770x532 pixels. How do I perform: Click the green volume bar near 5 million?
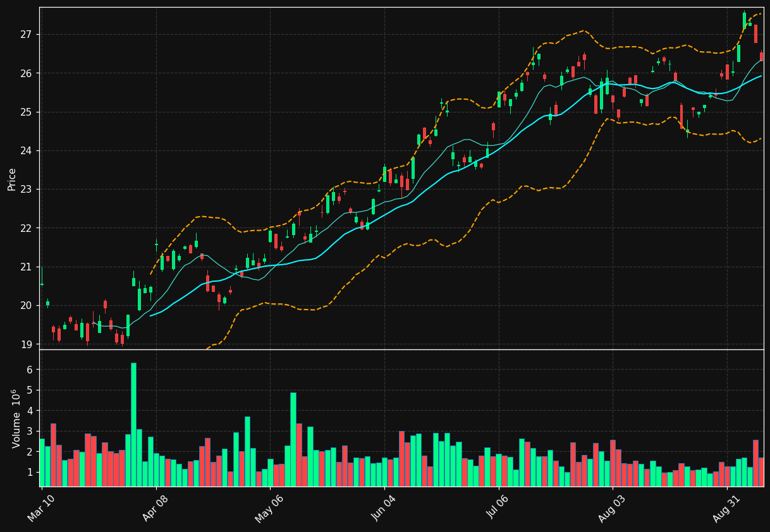click(x=293, y=440)
